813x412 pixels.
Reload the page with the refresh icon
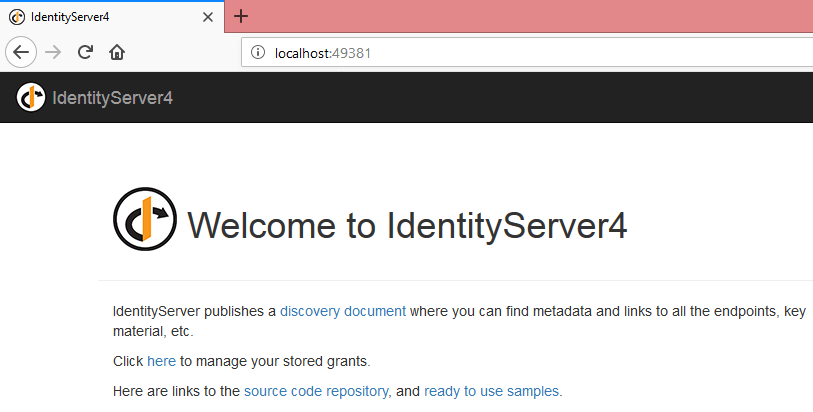85,52
